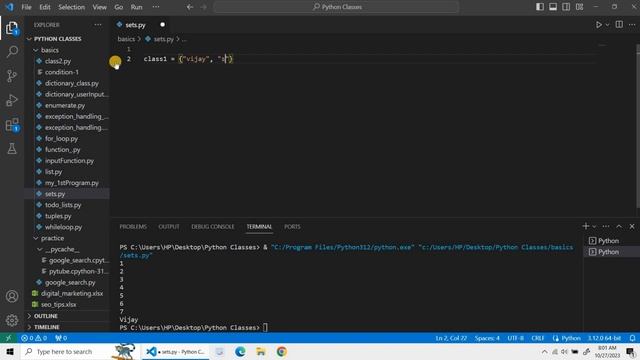The image size is (640, 360).
Task: Open tuples.py in explorer
Action: 58,216
